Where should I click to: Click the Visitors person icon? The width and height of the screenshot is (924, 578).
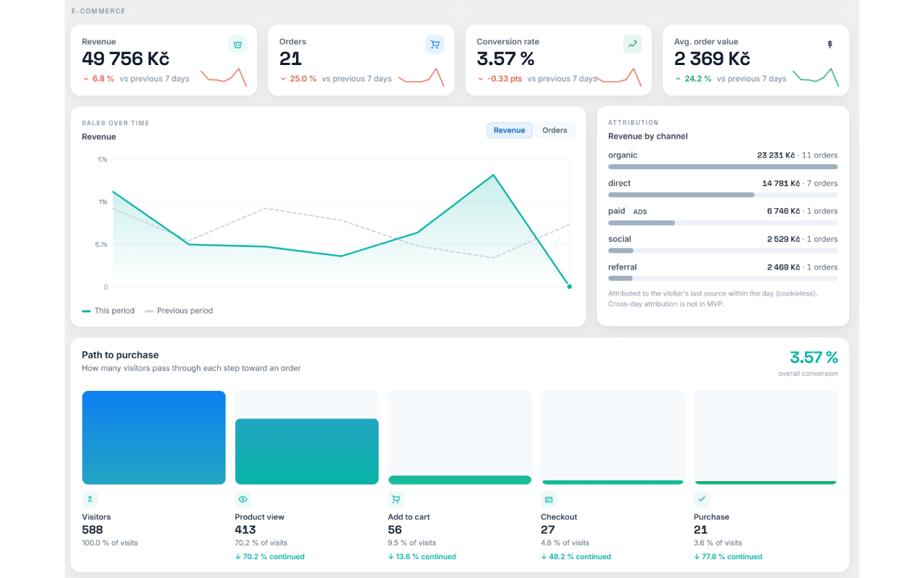point(90,499)
